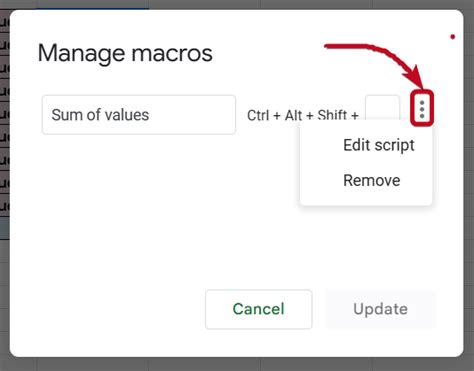The image size is (474, 371).
Task: Click the small red dot in dialog corner
Action: (453, 37)
